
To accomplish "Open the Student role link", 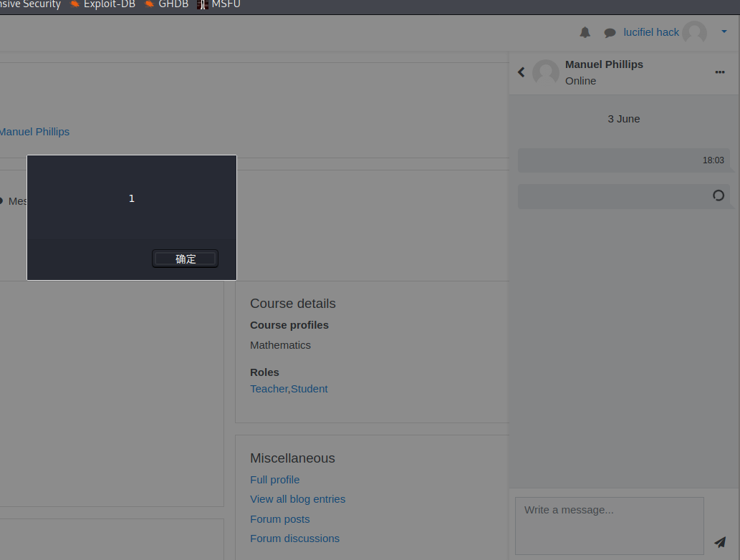I will coord(309,389).
